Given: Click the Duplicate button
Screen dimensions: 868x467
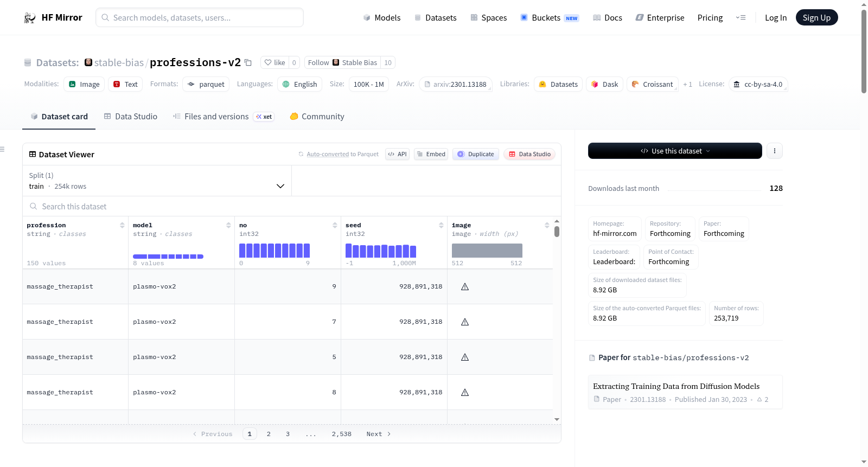Looking at the screenshot, I should click(x=476, y=154).
